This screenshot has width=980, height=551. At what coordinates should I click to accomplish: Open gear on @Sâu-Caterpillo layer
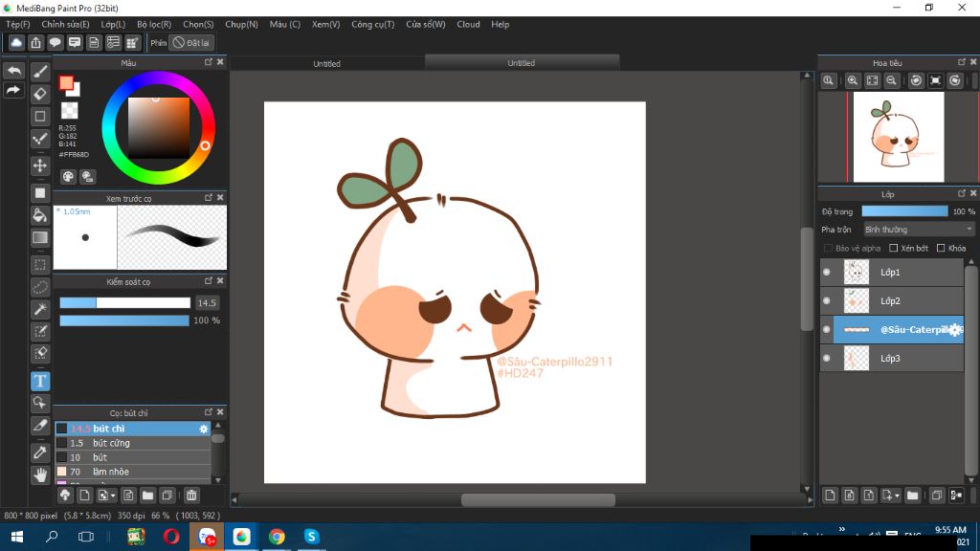click(x=955, y=330)
